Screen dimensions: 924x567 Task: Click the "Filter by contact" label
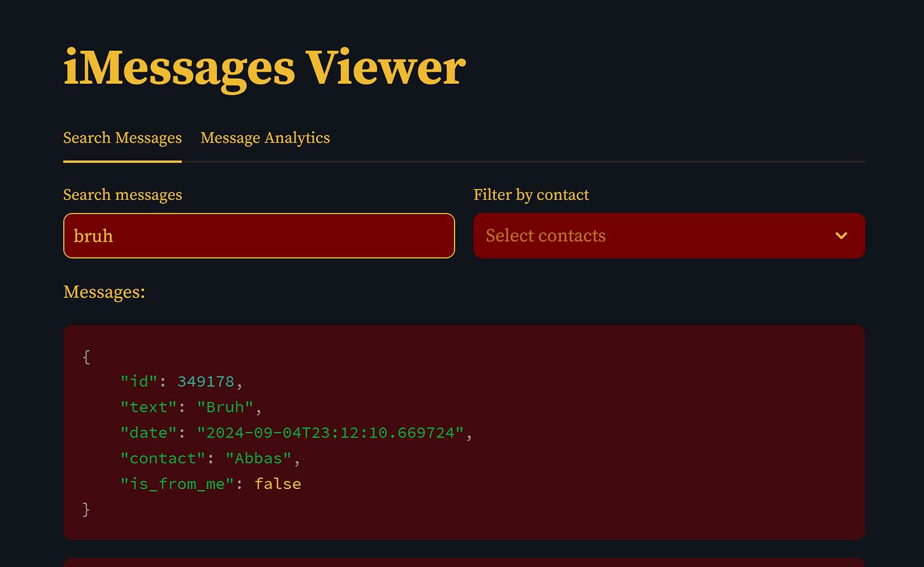(531, 195)
